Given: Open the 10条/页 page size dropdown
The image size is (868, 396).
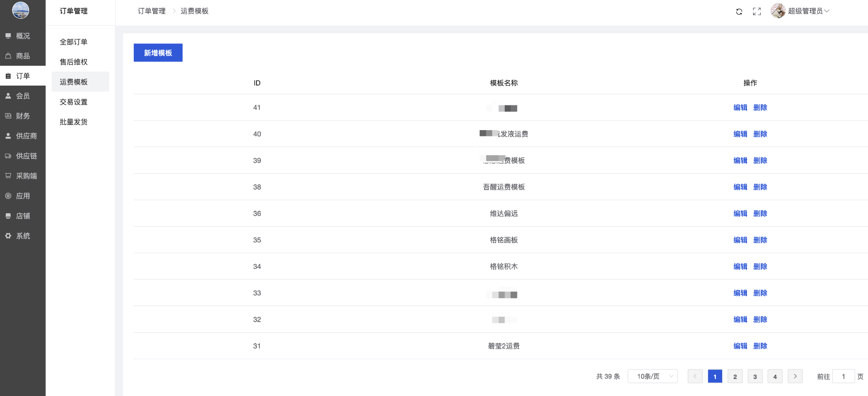Looking at the screenshot, I should pyautogui.click(x=652, y=376).
